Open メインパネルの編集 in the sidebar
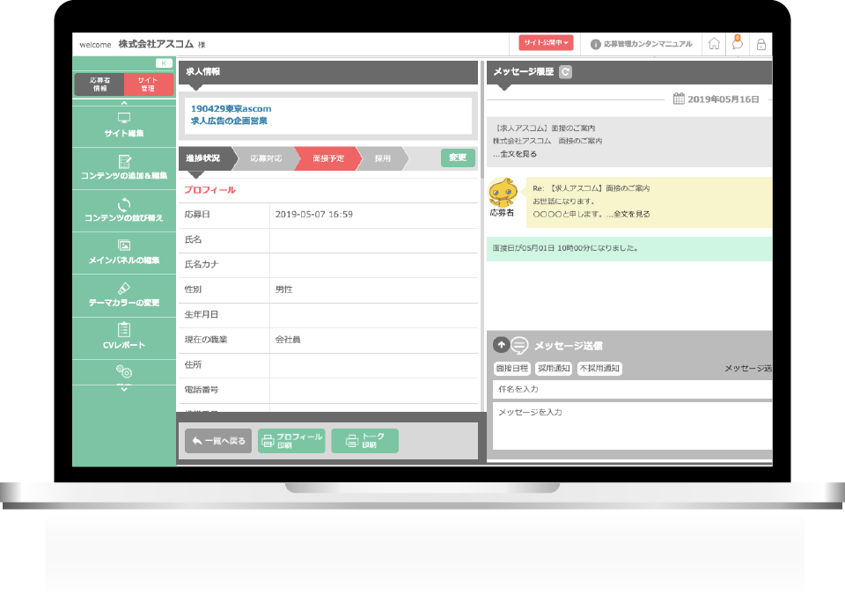This screenshot has width=845, height=616. (124, 253)
